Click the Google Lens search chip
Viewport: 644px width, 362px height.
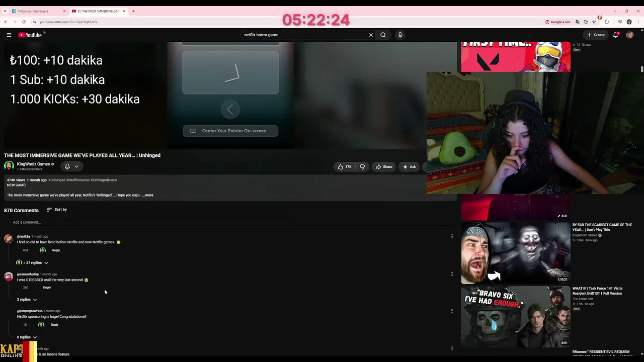[x=557, y=22]
